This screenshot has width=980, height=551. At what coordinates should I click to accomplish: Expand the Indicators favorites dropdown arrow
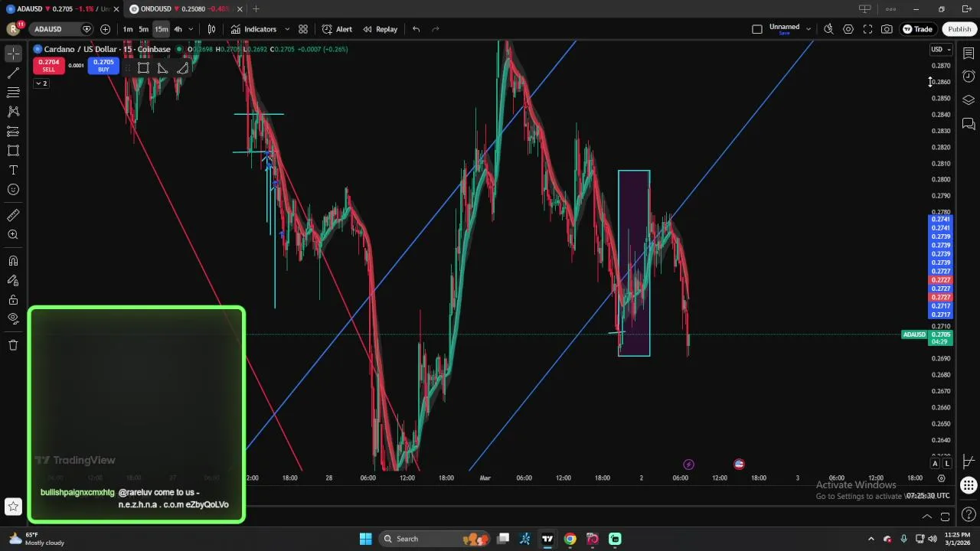287,29
